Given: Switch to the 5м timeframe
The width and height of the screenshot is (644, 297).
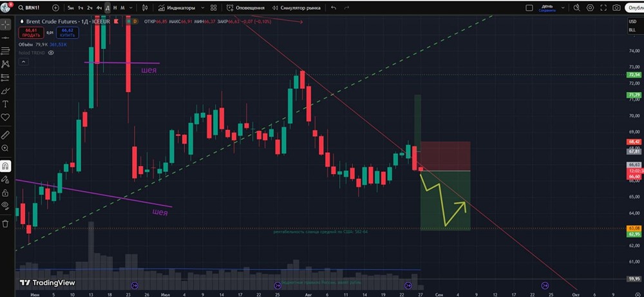Looking at the screenshot, I should tap(71, 8).
